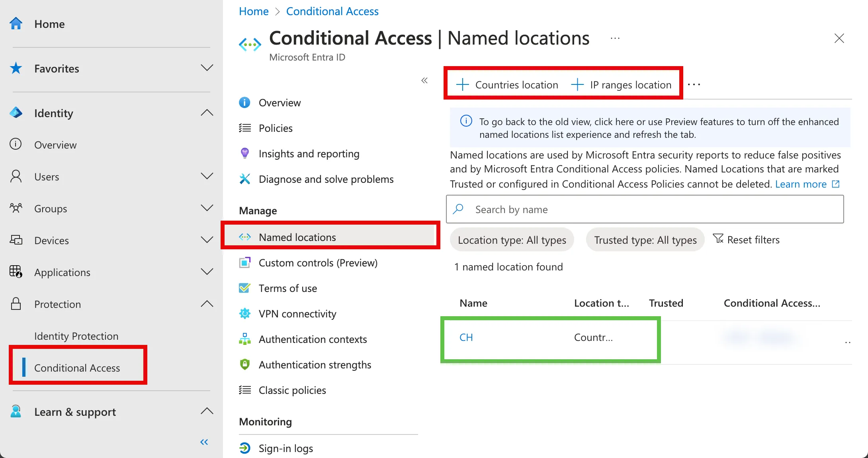
Task: Open Trusted type: All types filter
Action: (x=645, y=240)
